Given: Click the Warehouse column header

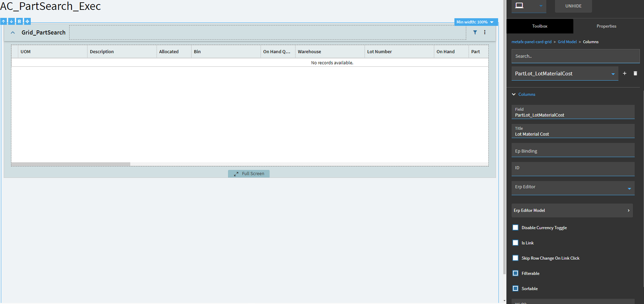Looking at the screenshot, I should point(330,52).
